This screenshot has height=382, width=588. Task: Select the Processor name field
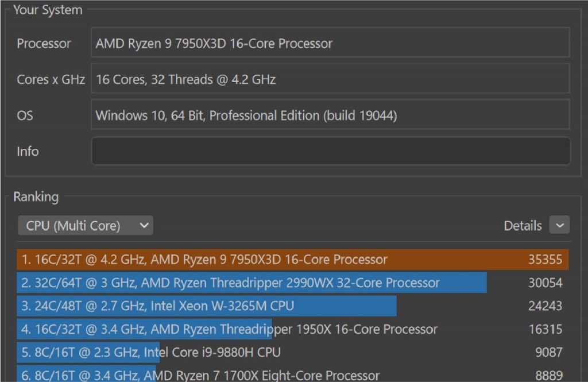330,43
